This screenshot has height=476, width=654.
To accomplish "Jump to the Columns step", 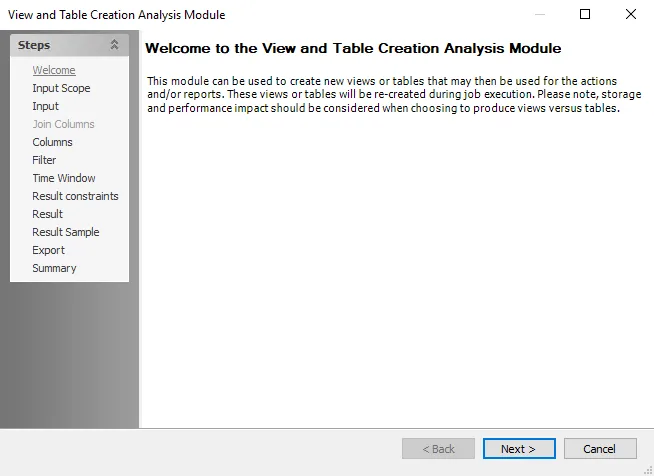I will point(52,142).
